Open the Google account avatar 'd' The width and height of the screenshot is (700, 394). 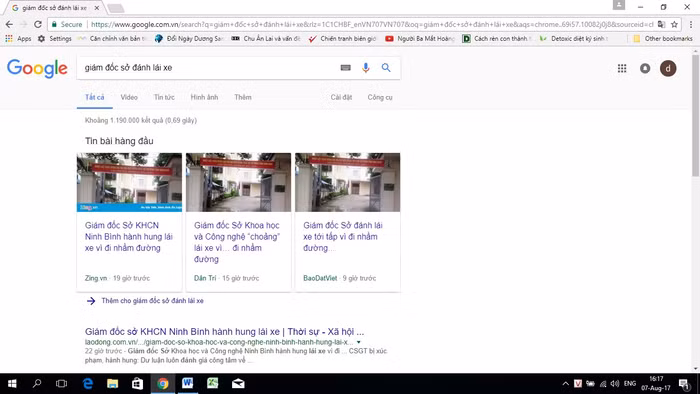coord(668,68)
